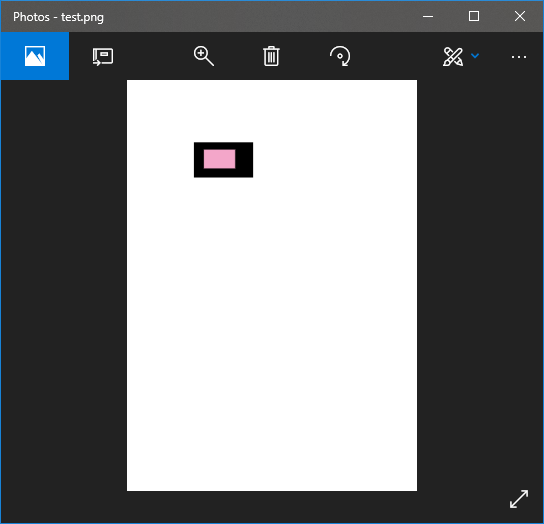Minimize the Photos window
Viewport: 544px width, 524px height.
tap(428, 16)
